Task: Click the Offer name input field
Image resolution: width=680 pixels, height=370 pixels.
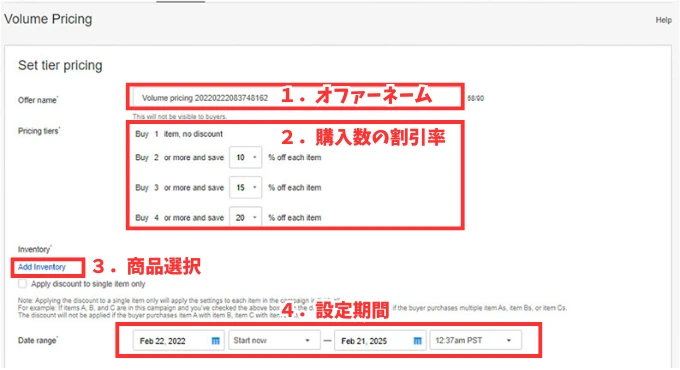Action: 298,98
